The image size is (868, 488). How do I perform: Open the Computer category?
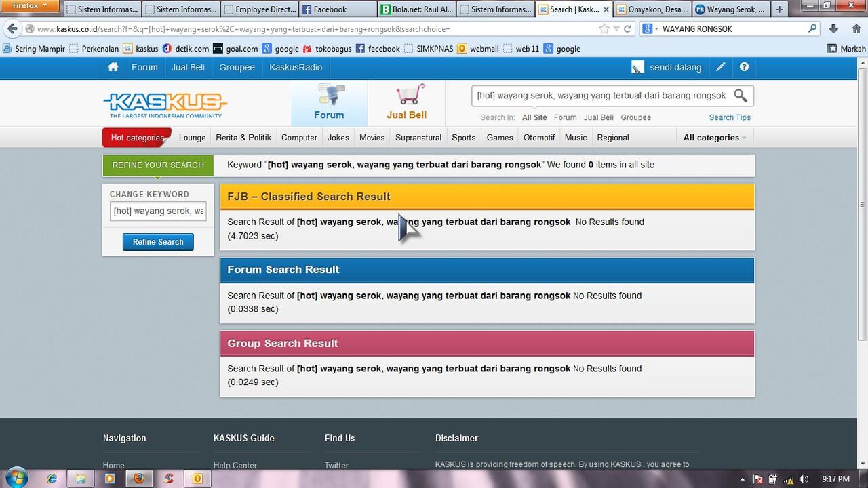click(299, 138)
